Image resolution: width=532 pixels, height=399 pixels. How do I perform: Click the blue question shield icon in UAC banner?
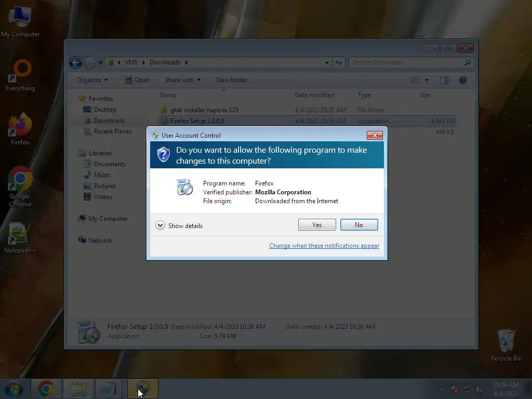coord(164,155)
